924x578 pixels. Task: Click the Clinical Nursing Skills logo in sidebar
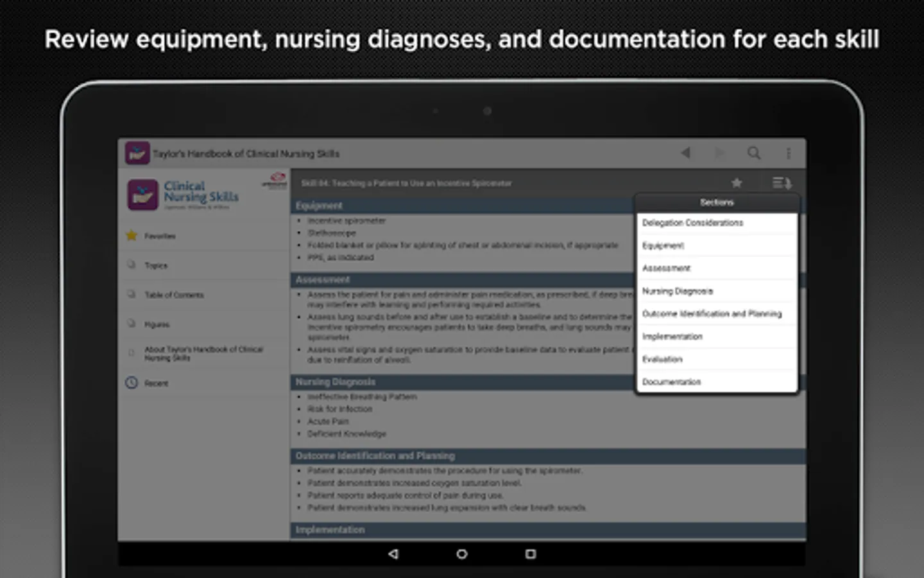(x=184, y=195)
